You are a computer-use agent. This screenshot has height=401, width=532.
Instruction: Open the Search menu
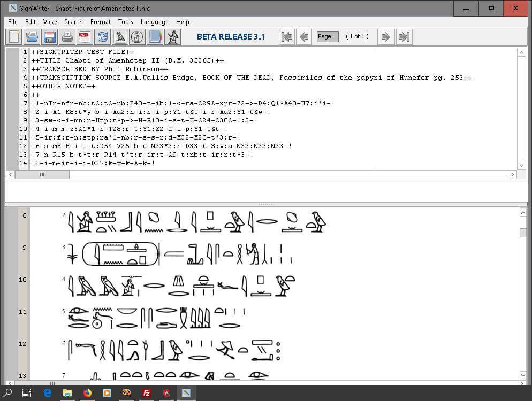74,22
